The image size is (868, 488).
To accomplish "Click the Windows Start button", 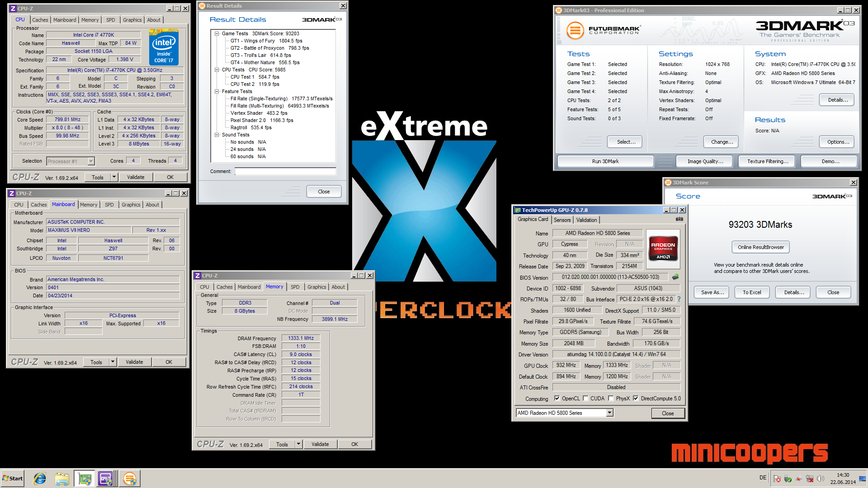I will coord(13,479).
